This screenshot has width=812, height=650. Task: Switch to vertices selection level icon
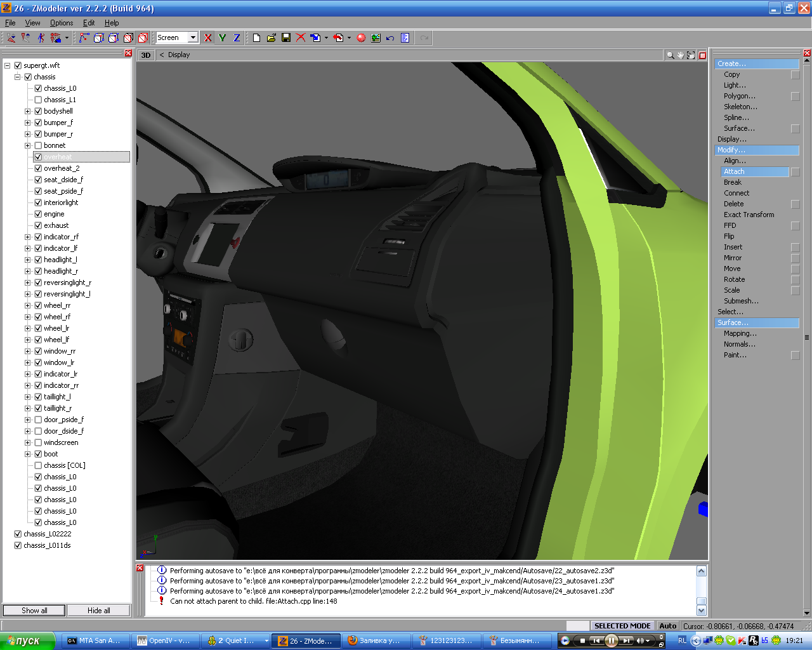click(84, 38)
